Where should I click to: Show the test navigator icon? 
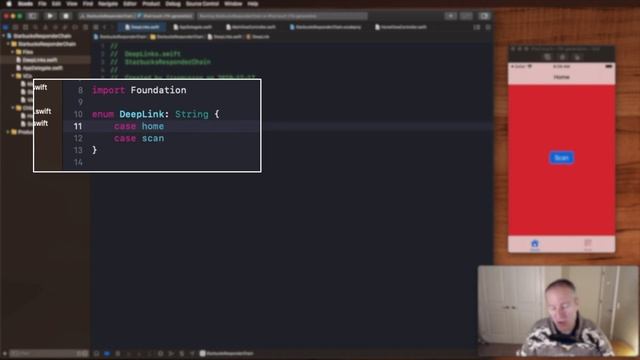point(55,27)
